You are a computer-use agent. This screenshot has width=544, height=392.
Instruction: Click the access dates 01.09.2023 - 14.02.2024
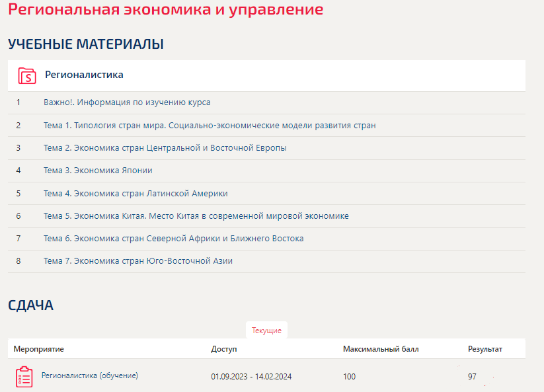(x=251, y=376)
